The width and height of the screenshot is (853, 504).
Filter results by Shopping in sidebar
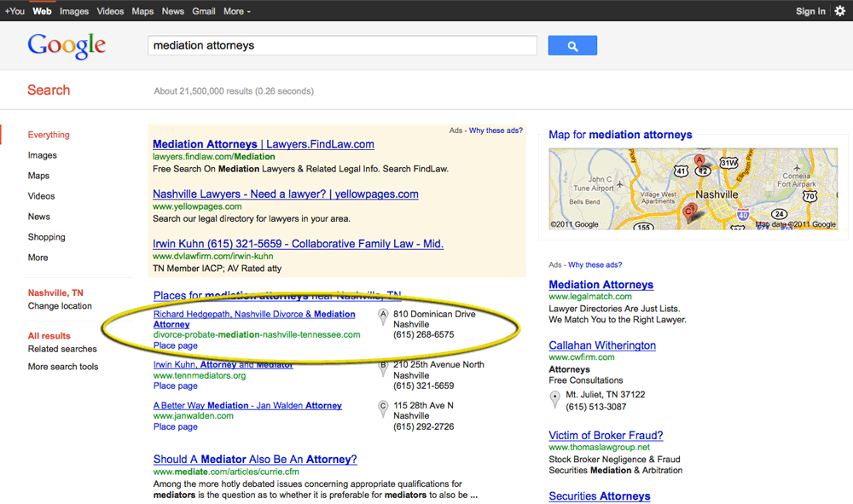[47, 237]
